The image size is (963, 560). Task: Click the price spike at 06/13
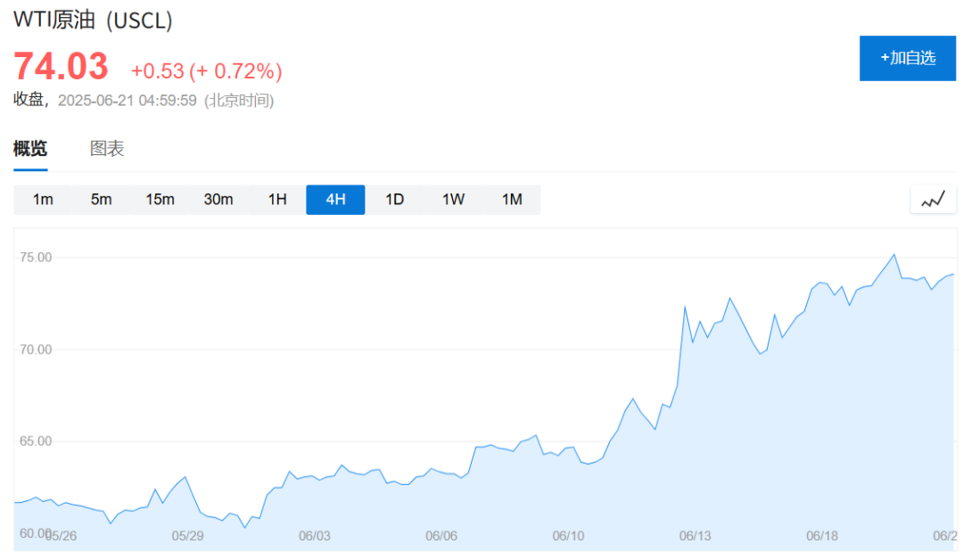point(685,307)
